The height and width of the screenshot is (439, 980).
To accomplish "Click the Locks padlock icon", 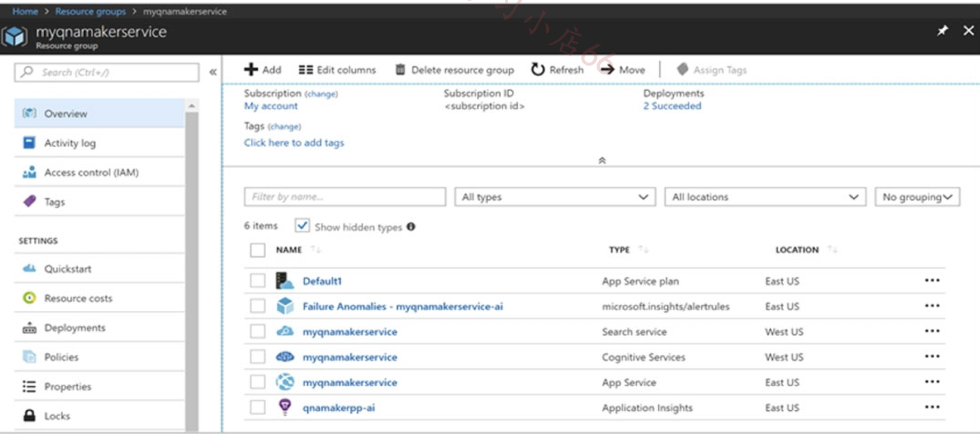I will coord(29,416).
